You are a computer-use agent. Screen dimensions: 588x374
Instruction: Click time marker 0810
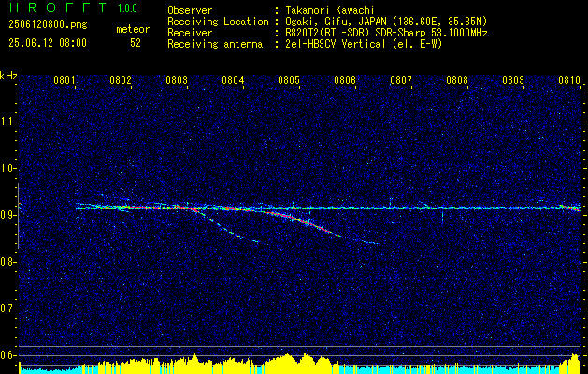coord(569,79)
